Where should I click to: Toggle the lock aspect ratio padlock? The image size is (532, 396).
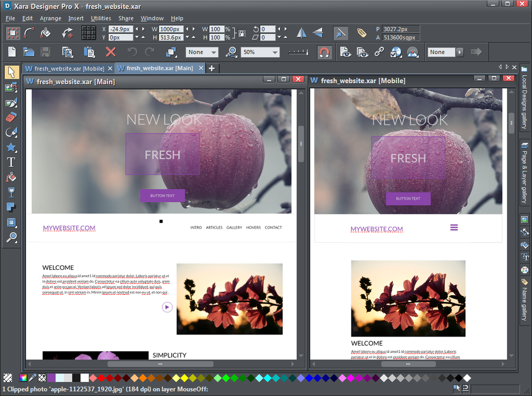point(241,33)
